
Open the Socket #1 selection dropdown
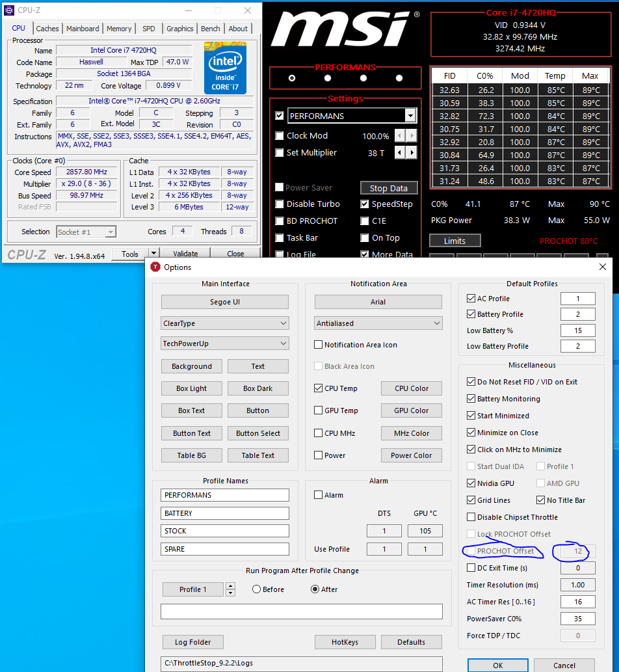coord(111,232)
